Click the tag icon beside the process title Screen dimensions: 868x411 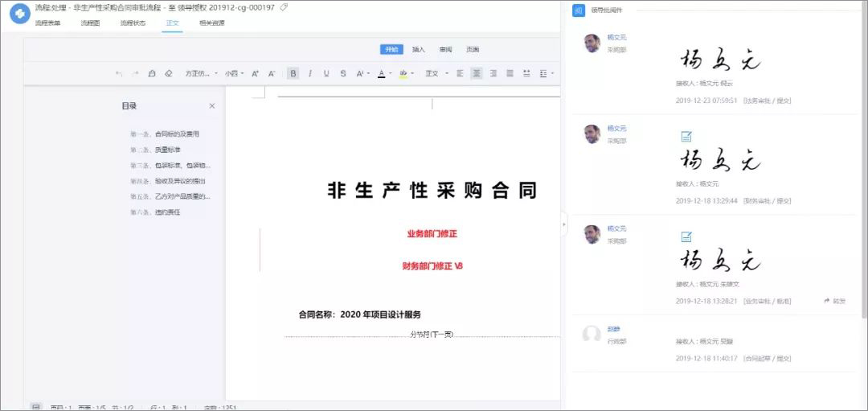click(284, 7)
